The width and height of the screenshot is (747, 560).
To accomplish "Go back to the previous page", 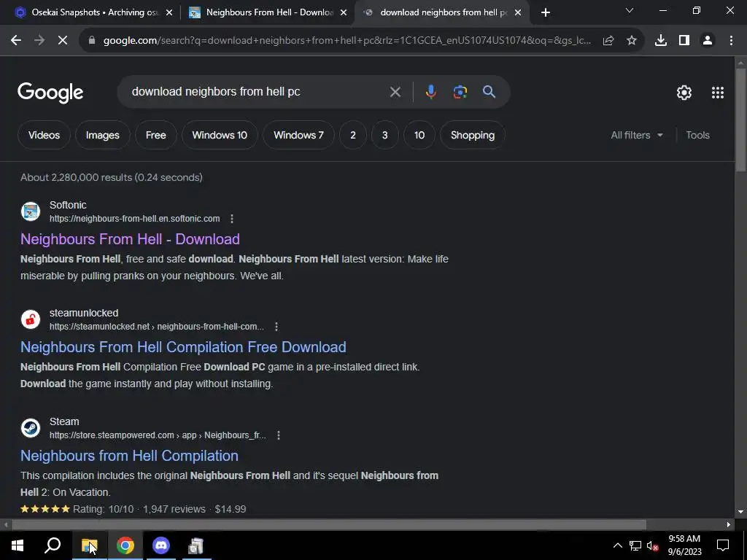I will pyautogui.click(x=16, y=41).
